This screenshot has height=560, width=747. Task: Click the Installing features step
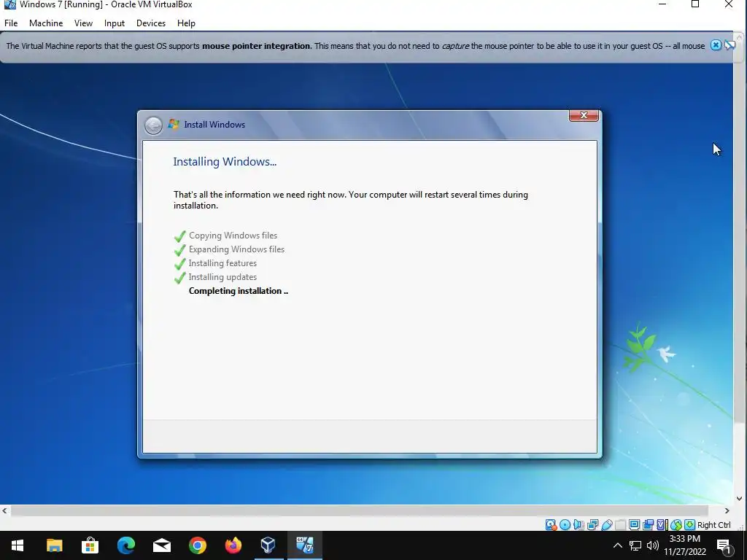(222, 262)
